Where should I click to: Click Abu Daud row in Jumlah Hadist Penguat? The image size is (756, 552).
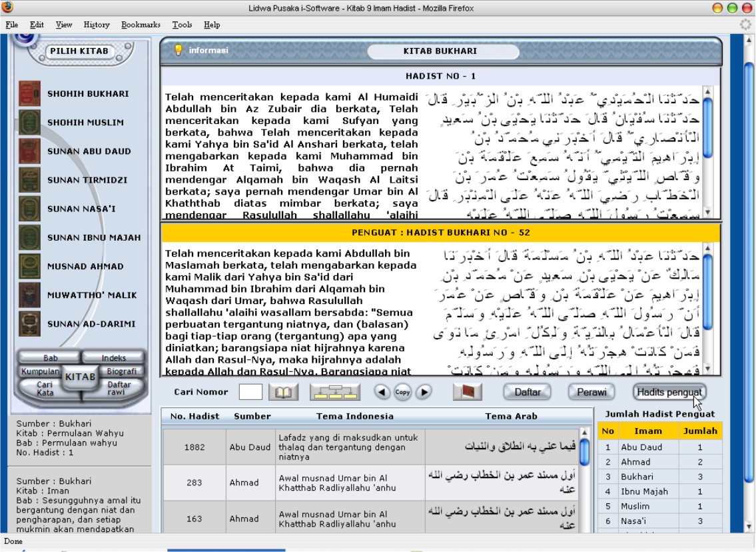(x=660, y=447)
